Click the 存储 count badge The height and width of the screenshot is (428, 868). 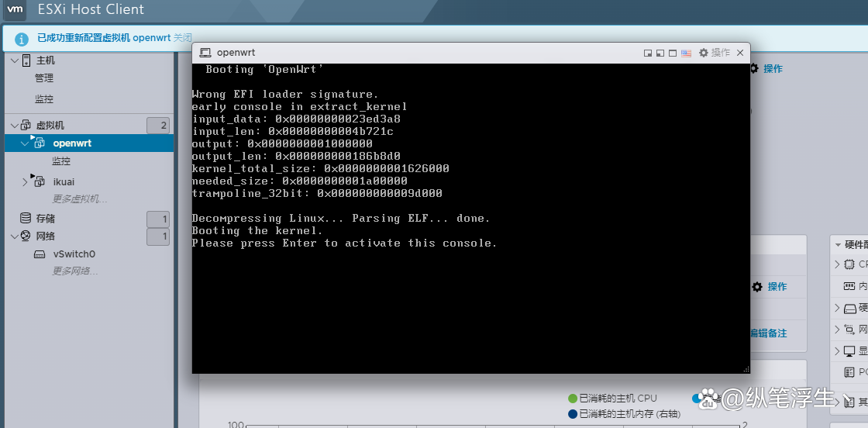158,219
